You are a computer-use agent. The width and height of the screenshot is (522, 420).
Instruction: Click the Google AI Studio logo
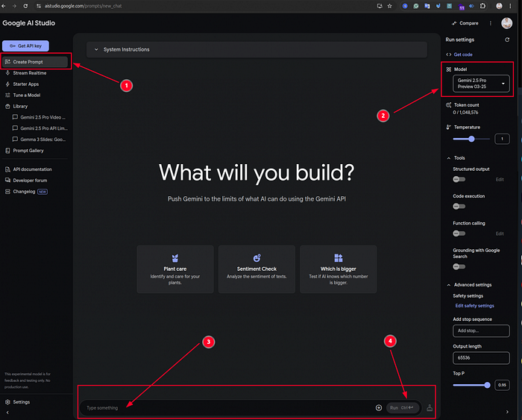point(28,23)
